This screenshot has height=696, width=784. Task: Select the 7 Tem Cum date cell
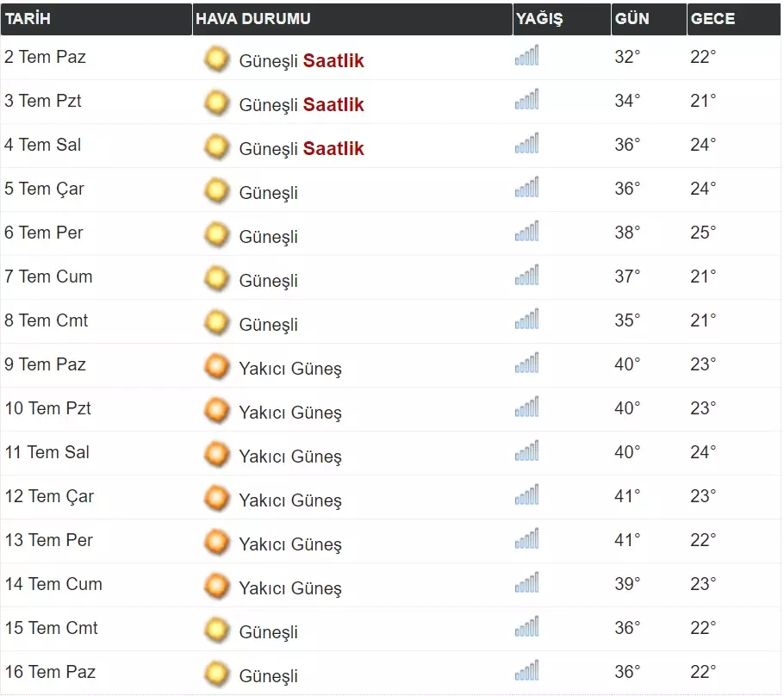pos(48,277)
